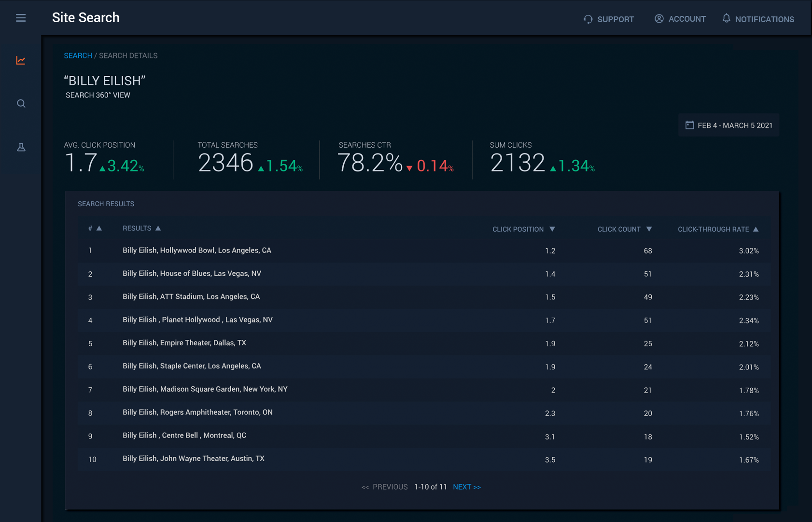Click the Support headset icon

(x=588, y=19)
